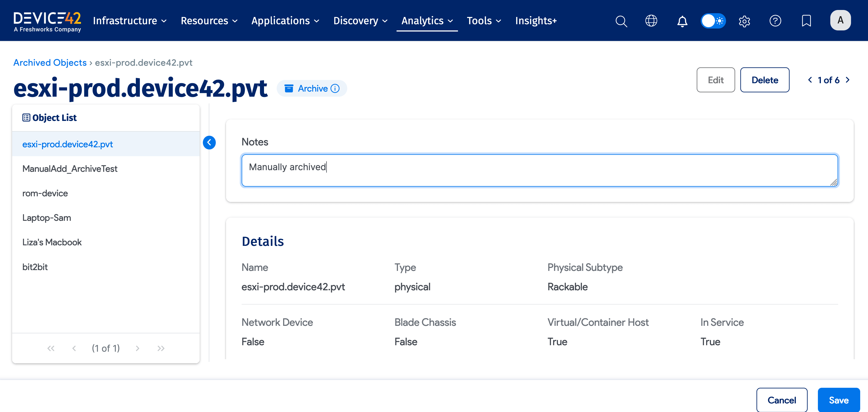
Task: Open the notifications bell
Action: point(682,21)
